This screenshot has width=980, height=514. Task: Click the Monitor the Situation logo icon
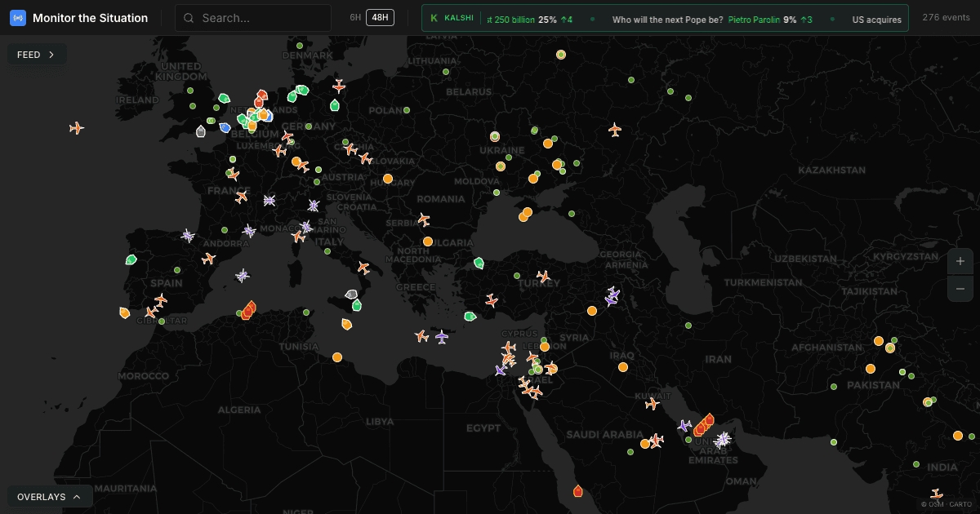(18, 18)
